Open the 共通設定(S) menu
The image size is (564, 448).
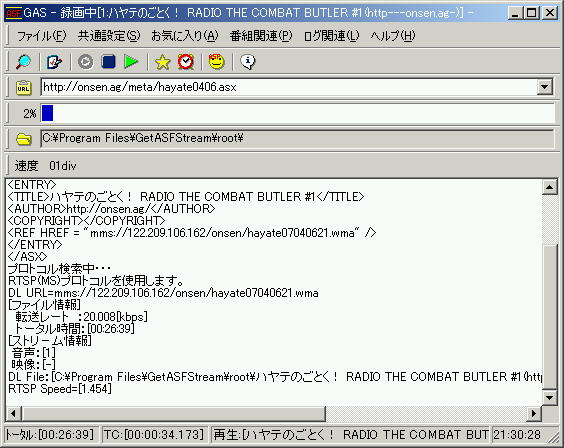pos(109,36)
